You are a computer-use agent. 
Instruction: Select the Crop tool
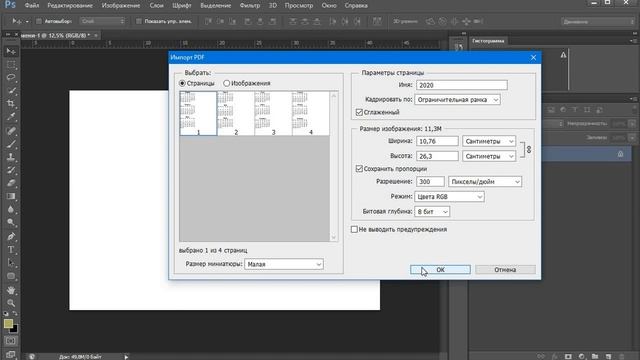[x=11, y=104]
